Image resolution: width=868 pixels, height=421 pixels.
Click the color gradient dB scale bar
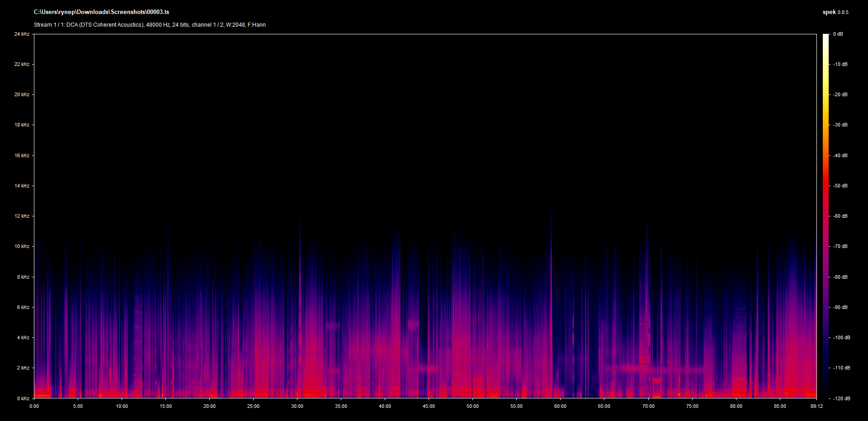pos(826,216)
